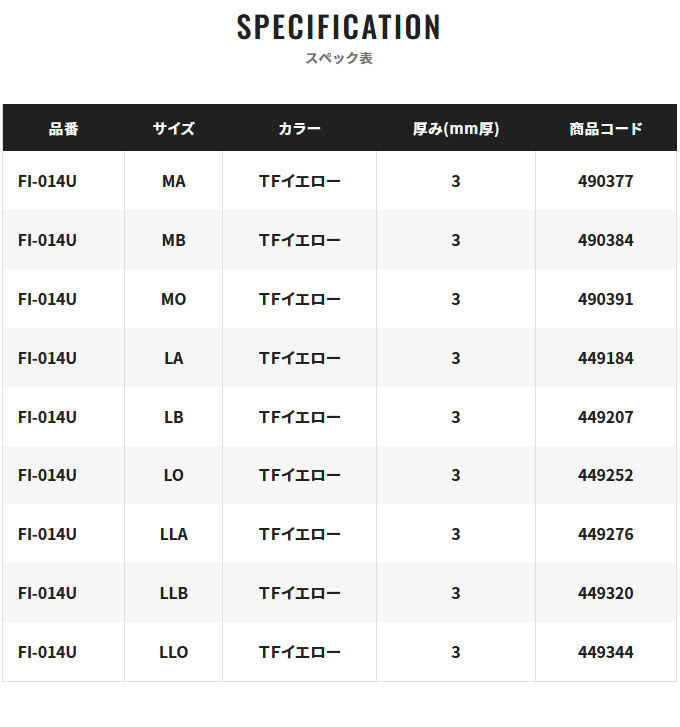Viewport: 680px width, 727px height.
Task: Click the LLO size cell
Action: coord(173,651)
